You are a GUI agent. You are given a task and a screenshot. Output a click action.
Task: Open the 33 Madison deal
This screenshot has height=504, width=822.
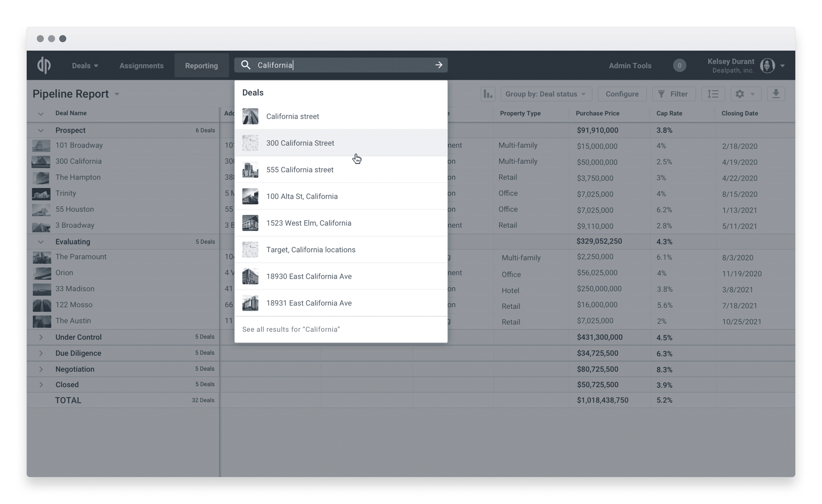tap(75, 289)
